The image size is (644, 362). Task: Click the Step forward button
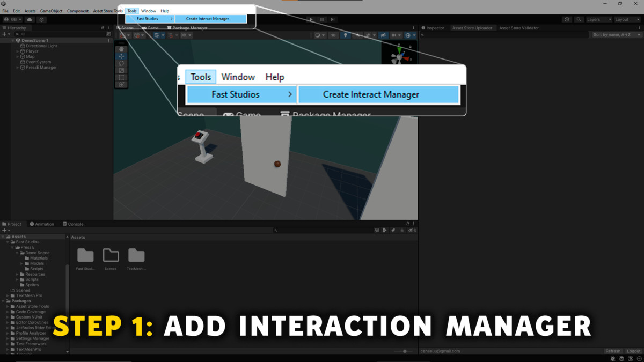pyautogui.click(x=333, y=20)
